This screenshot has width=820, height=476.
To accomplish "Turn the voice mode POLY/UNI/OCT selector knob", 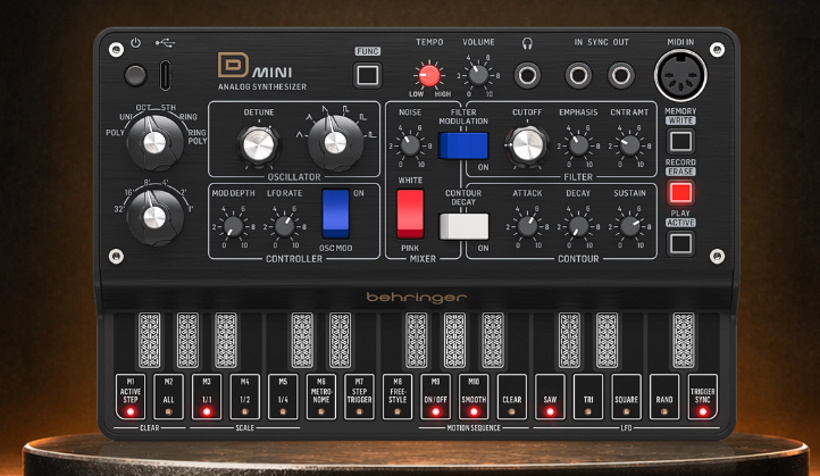I will pyautogui.click(x=155, y=142).
